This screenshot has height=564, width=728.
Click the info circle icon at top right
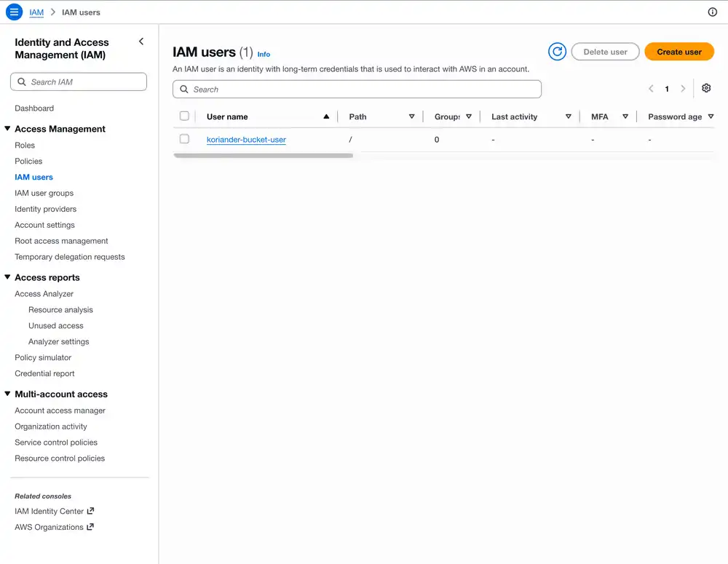pos(712,12)
